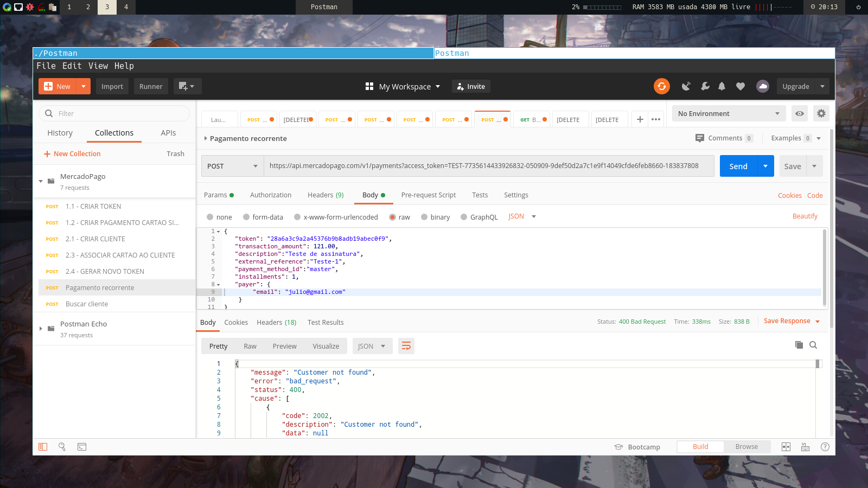Click the Beautify link
The width and height of the screenshot is (868, 488).
[x=805, y=216]
